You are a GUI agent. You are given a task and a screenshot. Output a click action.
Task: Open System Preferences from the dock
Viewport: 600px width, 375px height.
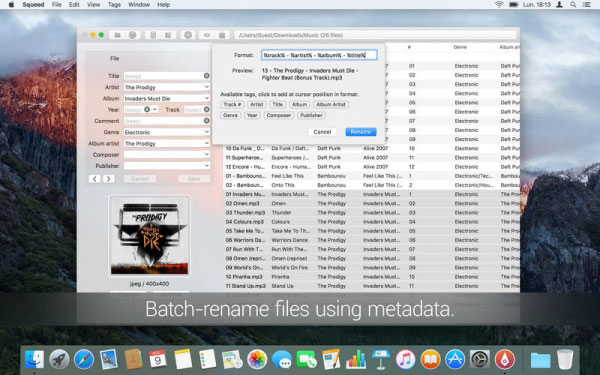coord(479,360)
